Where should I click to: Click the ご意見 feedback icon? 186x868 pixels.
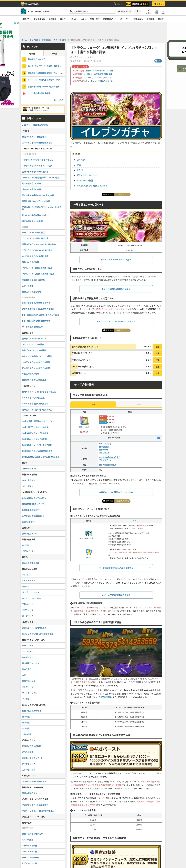point(156,11)
